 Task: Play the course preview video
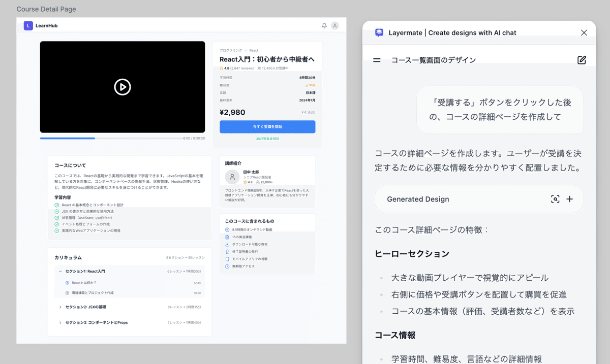pyautogui.click(x=122, y=87)
